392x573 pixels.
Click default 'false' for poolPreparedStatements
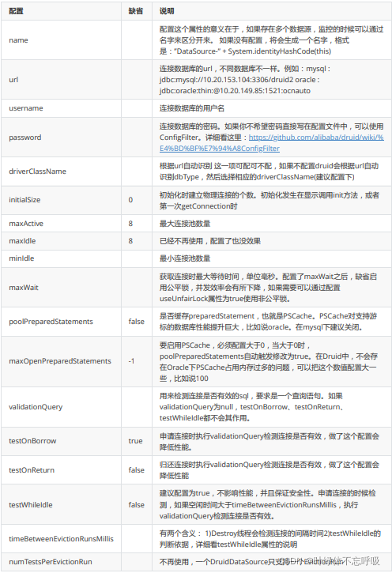(x=136, y=322)
